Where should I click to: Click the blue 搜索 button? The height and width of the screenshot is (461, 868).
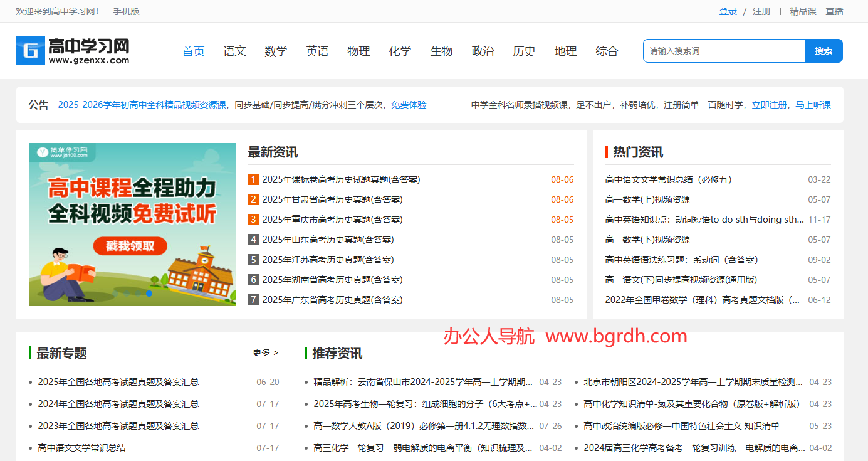[824, 51]
